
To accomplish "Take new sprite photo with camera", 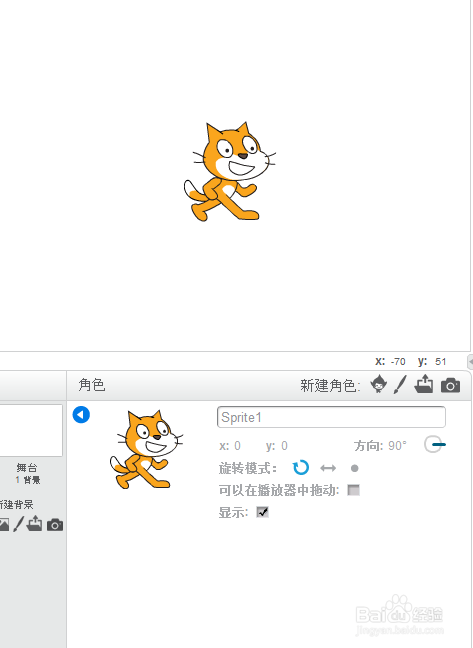I will point(450,385).
